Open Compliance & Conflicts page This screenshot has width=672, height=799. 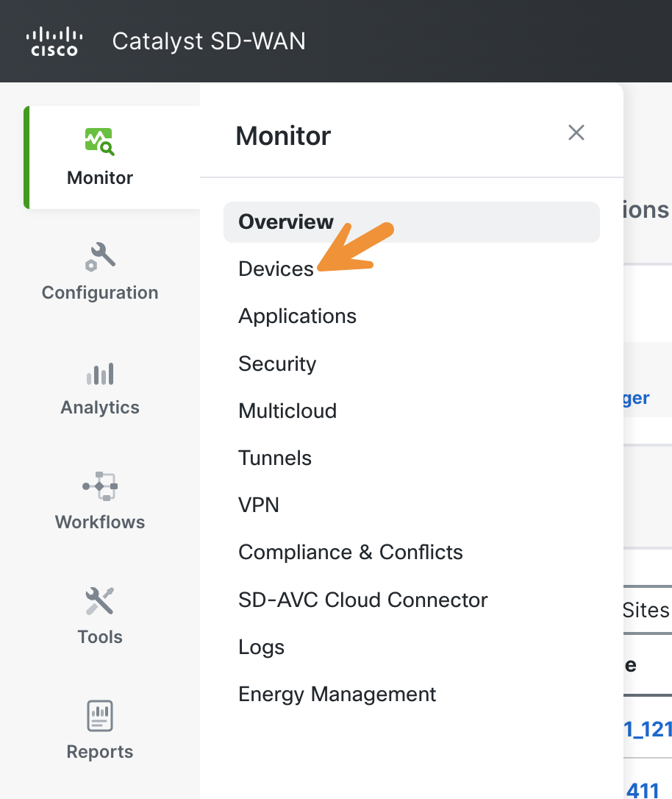tap(351, 553)
